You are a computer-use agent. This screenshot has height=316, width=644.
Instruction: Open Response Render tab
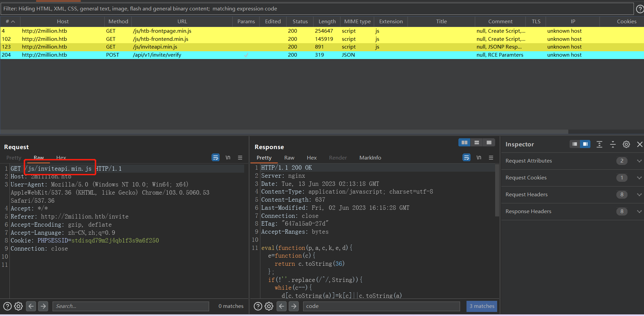338,157
